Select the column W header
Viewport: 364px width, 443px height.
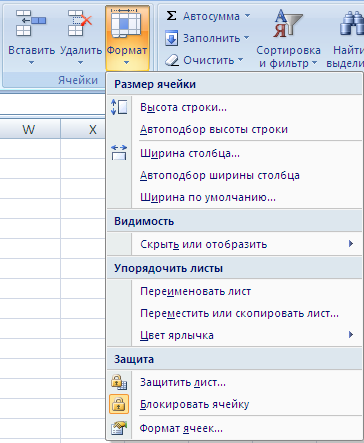coord(30,129)
